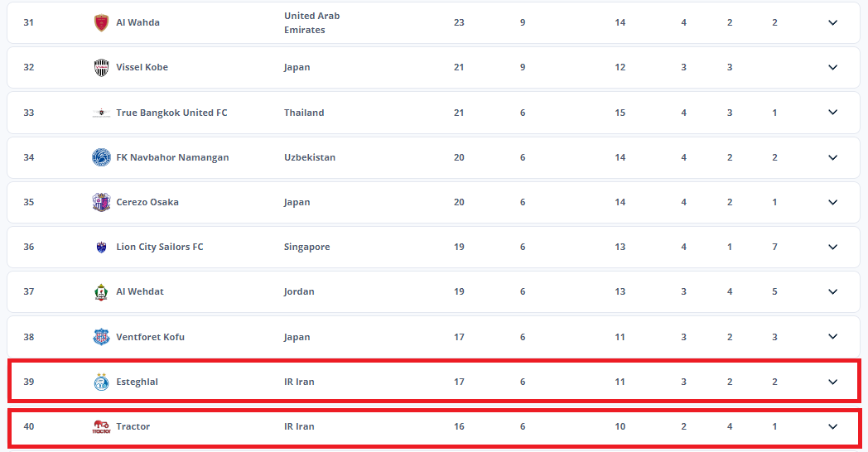Viewport: 868px width, 452px height.
Task: Expand the Al Wahda row details
Action: [x=832, y=22]
